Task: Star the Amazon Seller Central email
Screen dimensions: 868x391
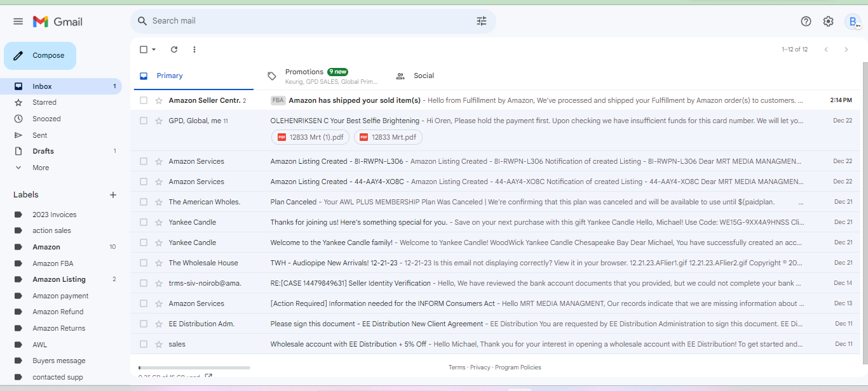Action: pyautogui.click(x=159, y=100)
